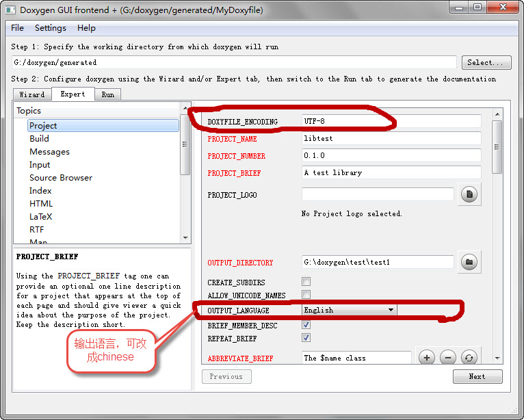Click the OUTPUT_DIRECTORY path field
Screen dimensions: 524x420
(378, 262)
